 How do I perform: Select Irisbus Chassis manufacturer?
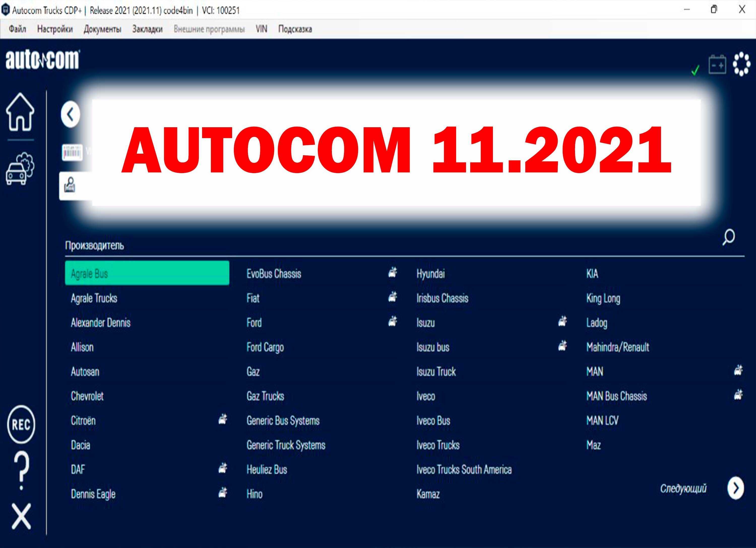click(x=442, y=298)
